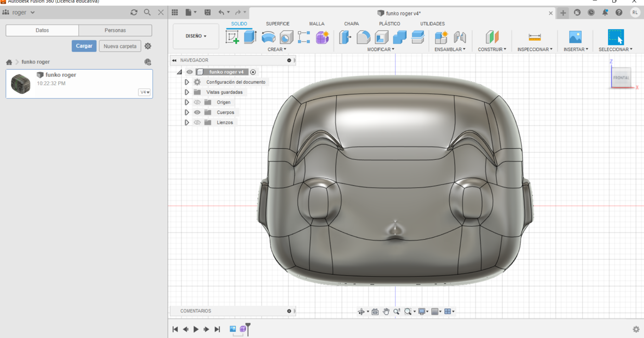Open the DISEÑO workspace dropdown
Viewport: 644px width, 338px height.
coord(196,36)
